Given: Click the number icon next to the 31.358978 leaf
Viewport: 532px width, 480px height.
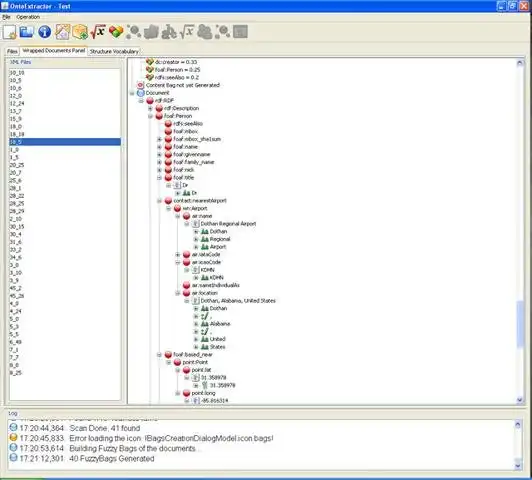Looking at the screenshot, I should [205, 385].
